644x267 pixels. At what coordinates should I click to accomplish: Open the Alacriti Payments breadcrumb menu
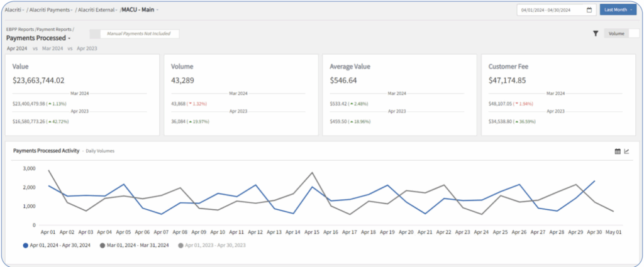[52, 9]
